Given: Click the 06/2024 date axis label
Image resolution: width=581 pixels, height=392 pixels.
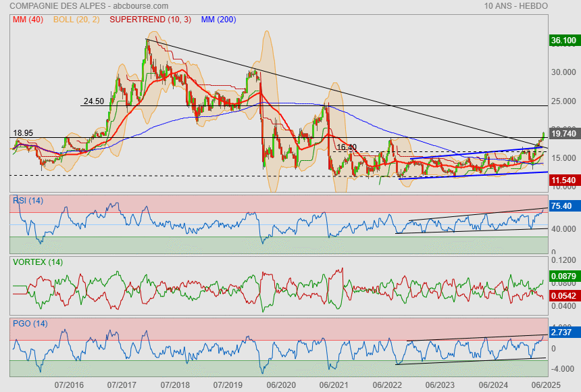Looking at the screenshot, I should 492,385.
